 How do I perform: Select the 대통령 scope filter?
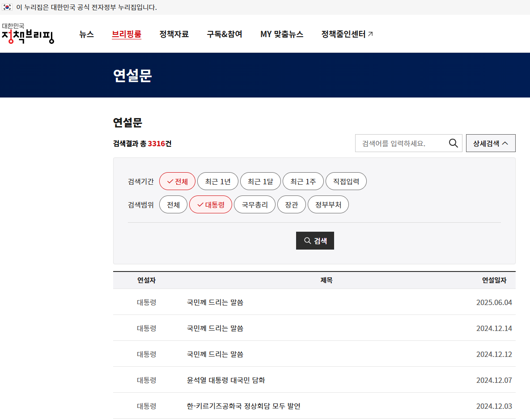click(211, 204)
